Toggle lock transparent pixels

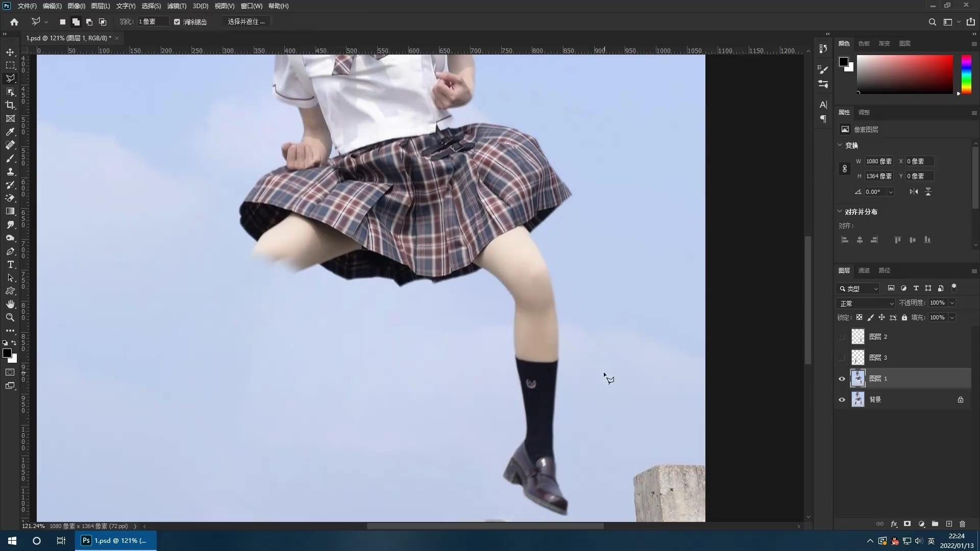[x=859, y=317]
